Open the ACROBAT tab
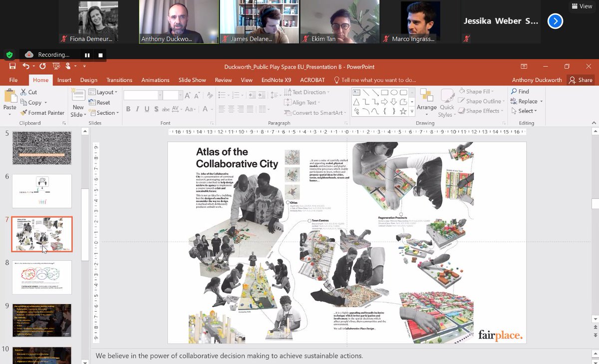This screenshot has height=364, width=599. pyautogui.click(x=312, y=80)
